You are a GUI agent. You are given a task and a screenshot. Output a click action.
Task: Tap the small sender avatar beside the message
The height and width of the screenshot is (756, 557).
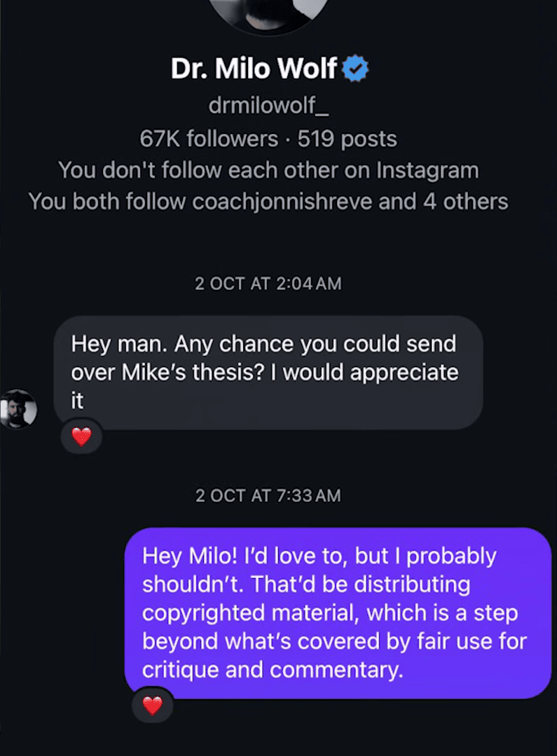[18, 408]
